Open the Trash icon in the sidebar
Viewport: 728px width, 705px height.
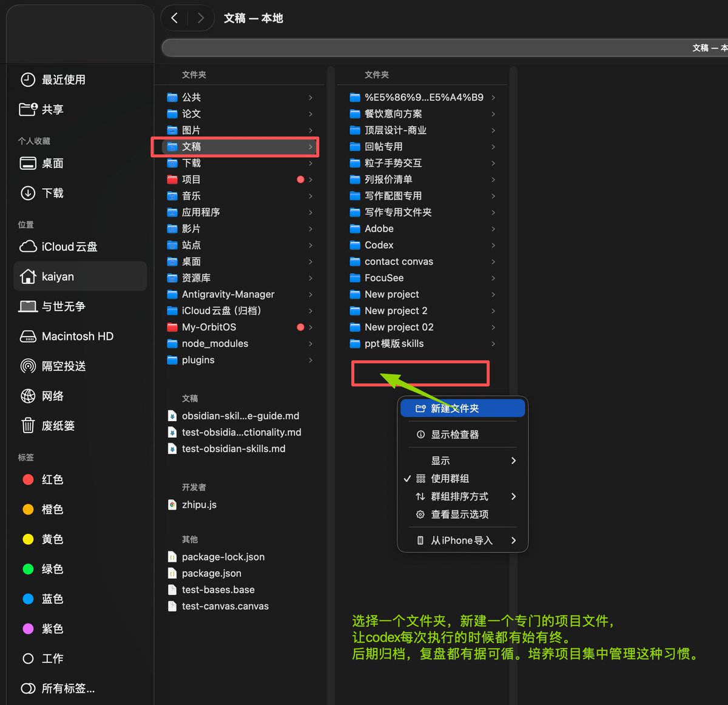(x=28, y=425)
